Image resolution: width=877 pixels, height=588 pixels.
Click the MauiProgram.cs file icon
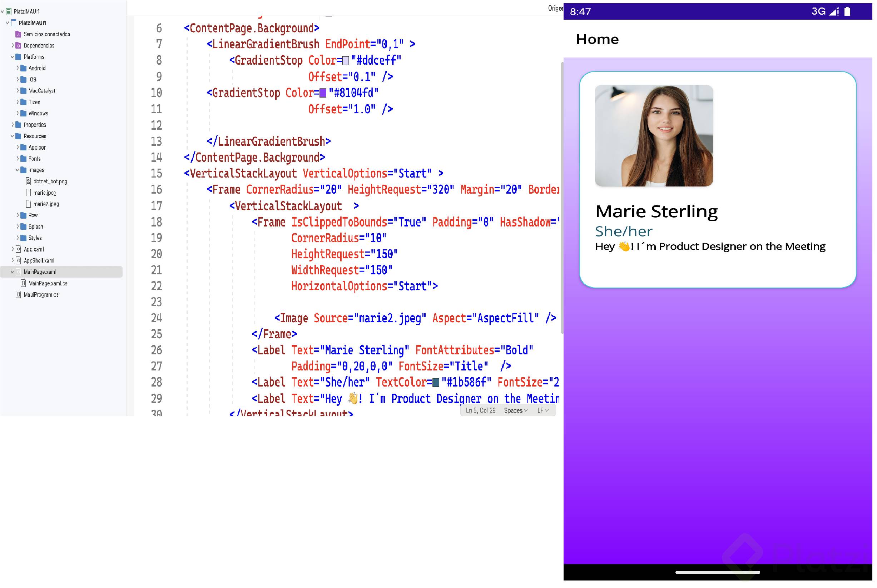(18, 295)
